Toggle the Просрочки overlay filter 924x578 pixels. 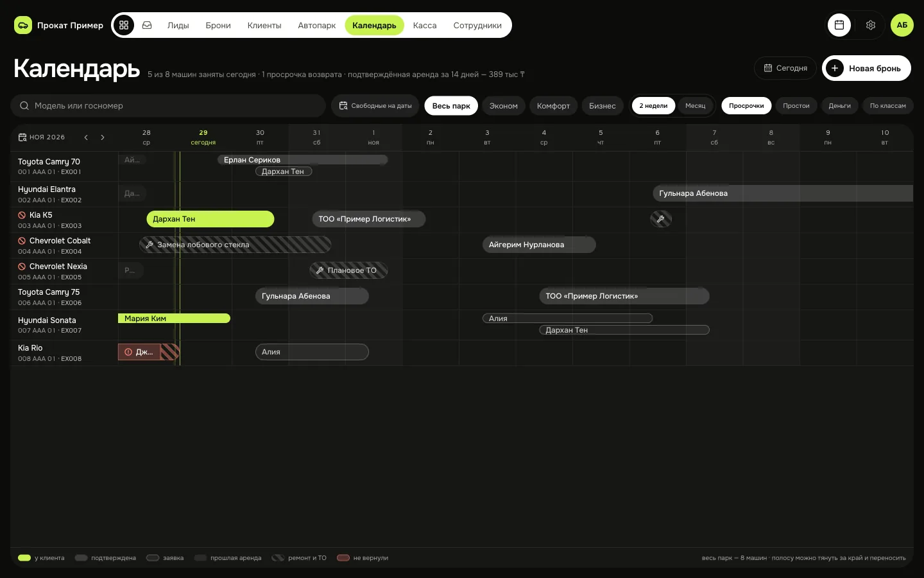(x=746, y=105)
